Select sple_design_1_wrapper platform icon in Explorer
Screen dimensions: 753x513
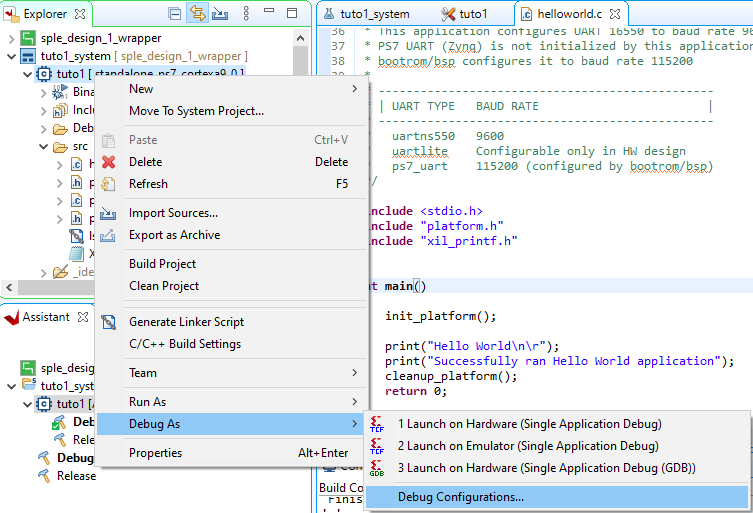coord(28,38)
